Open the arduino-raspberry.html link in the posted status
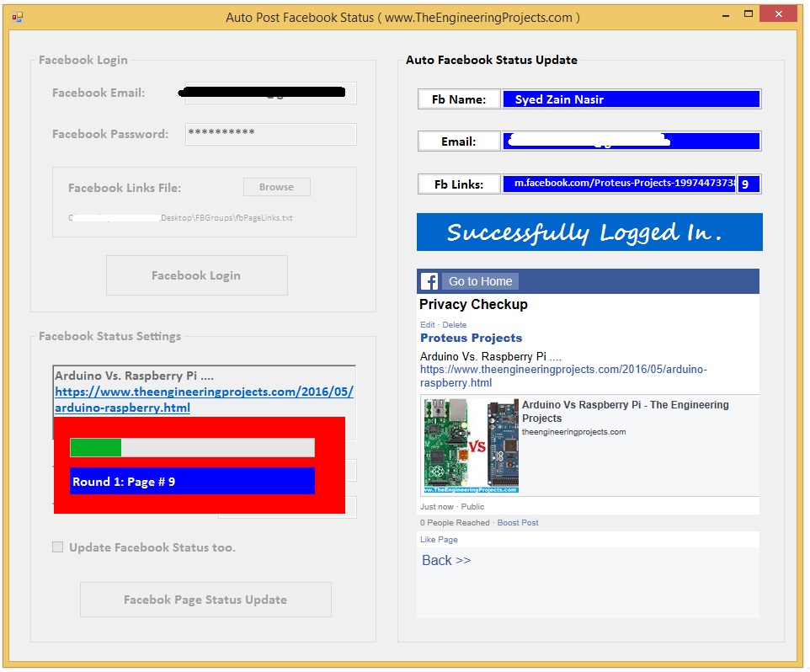 [563, 376]
